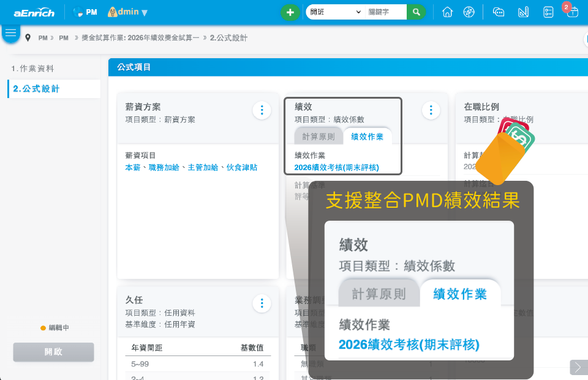Image resolution: width=588 pixels, height=380 pixels.
Task: Click the 開啟 button
Action: pyautogui.click(x=54, y=352)
